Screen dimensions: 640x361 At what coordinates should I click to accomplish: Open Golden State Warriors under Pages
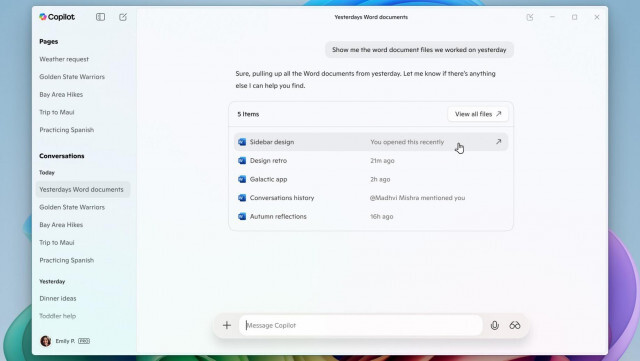pyautogui.click(x=72, y=77)
